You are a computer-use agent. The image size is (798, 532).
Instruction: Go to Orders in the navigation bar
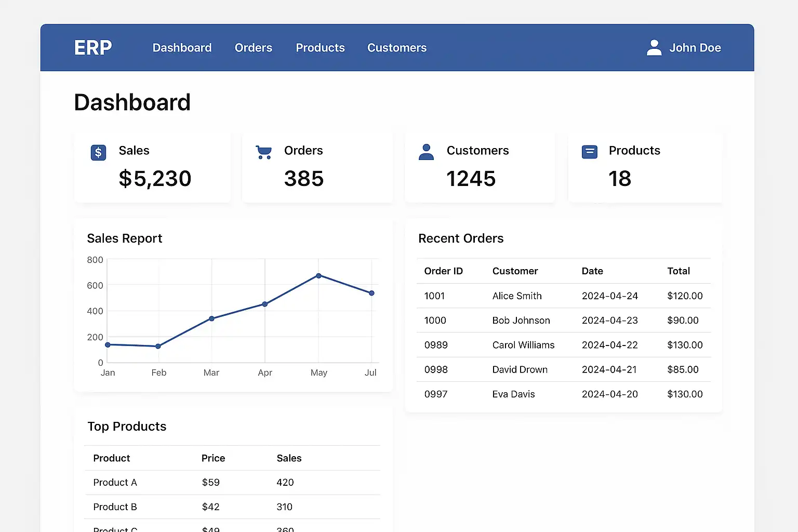click(x=253, y=48)
